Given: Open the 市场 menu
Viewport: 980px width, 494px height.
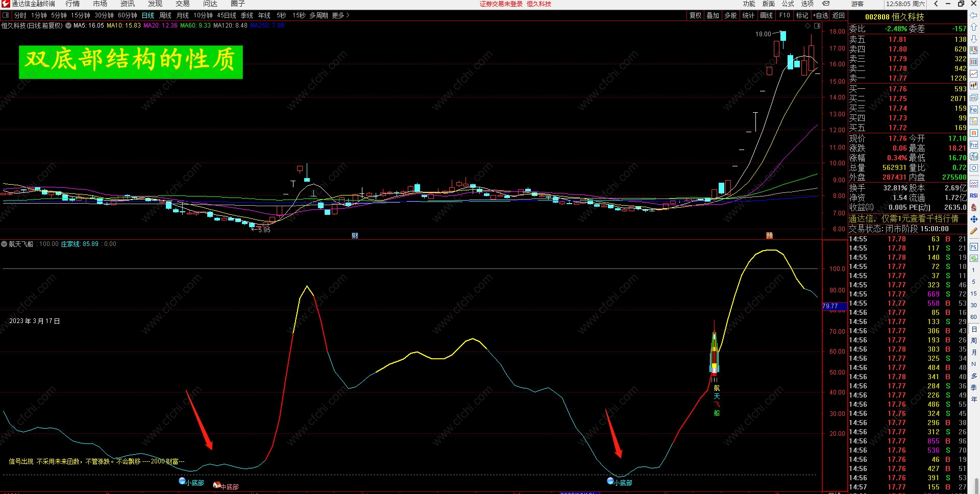Looking at the screenshot, I should point(100,4).
